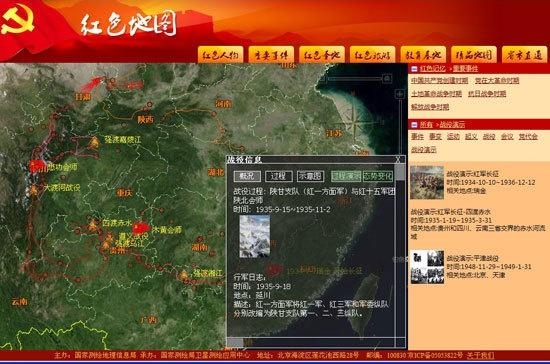Open the 抗日战争时期 link

coord(487,94)
